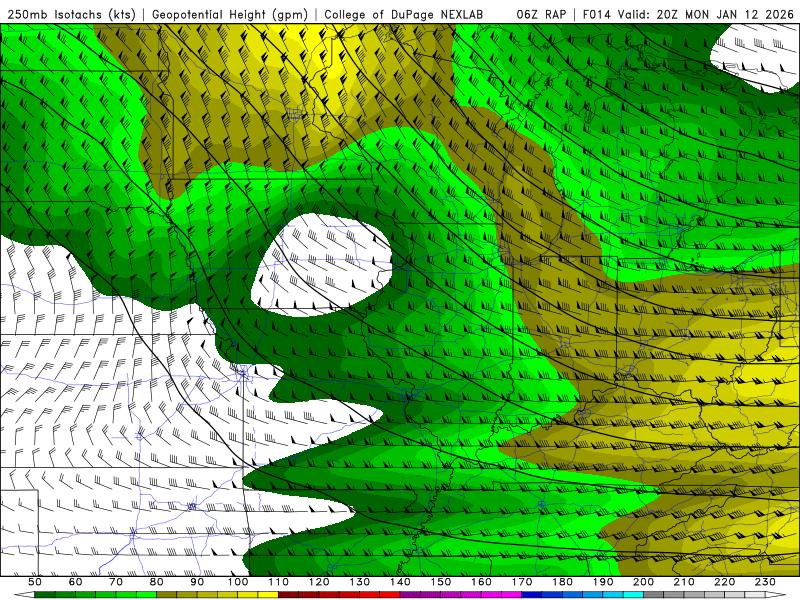Click the '60' colorbar label
The width and height of the screenshot is (800, 600).
76,582
